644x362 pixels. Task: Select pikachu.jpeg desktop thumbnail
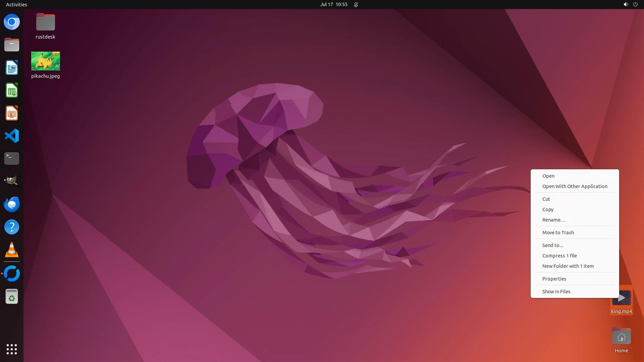[46, 61]
